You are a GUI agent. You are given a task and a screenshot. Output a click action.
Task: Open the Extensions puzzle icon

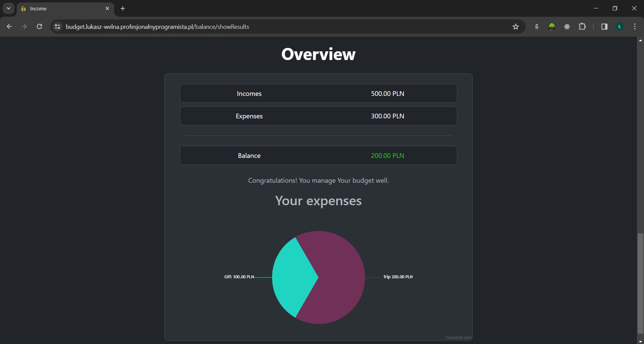[582, 26]
